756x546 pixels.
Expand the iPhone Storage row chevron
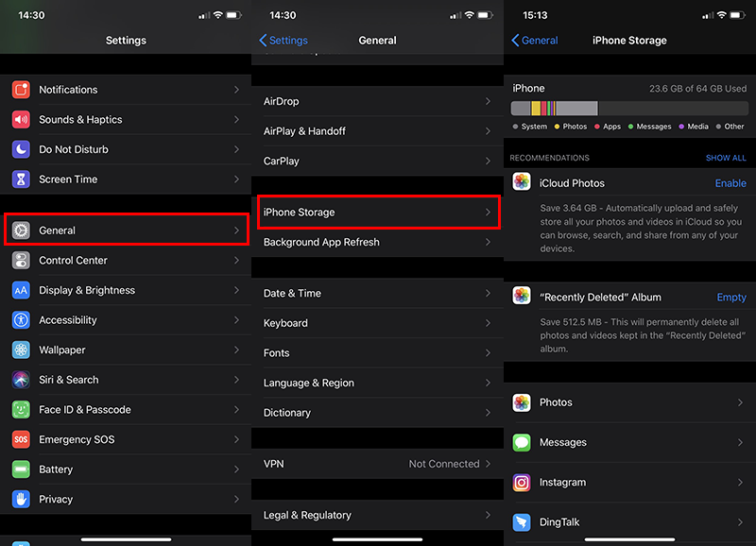(490, 213)
